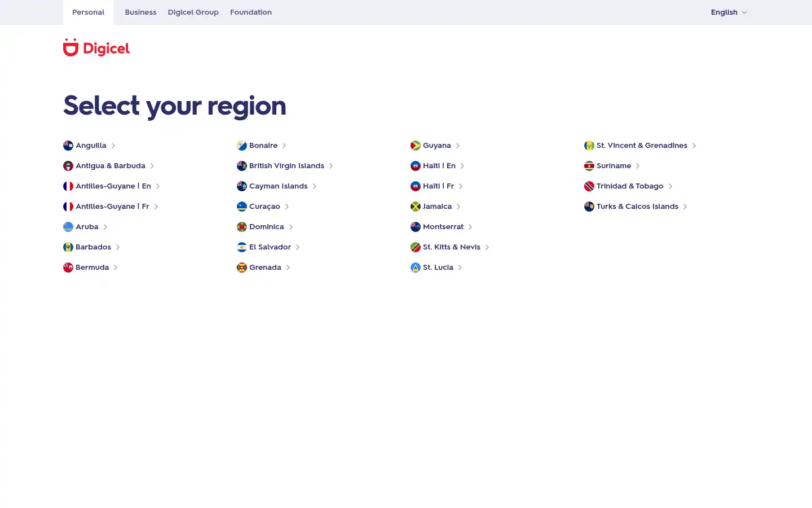Click the Antilles-Guyane | Fr flag icon

click(x=68, y=207)
